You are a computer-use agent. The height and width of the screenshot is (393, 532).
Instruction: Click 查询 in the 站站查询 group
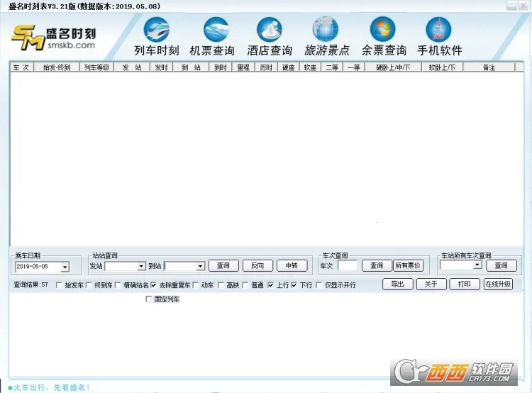click(223, 265)
